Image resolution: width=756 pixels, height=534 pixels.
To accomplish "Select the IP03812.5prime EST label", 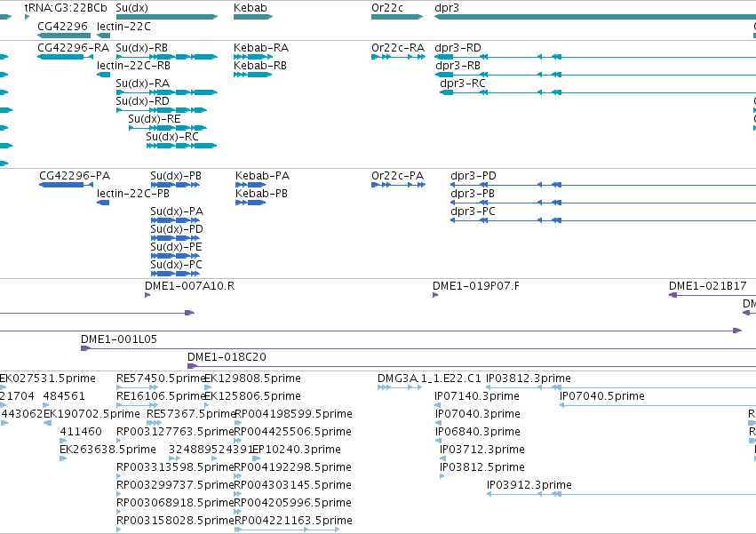I will coord(482,468).
